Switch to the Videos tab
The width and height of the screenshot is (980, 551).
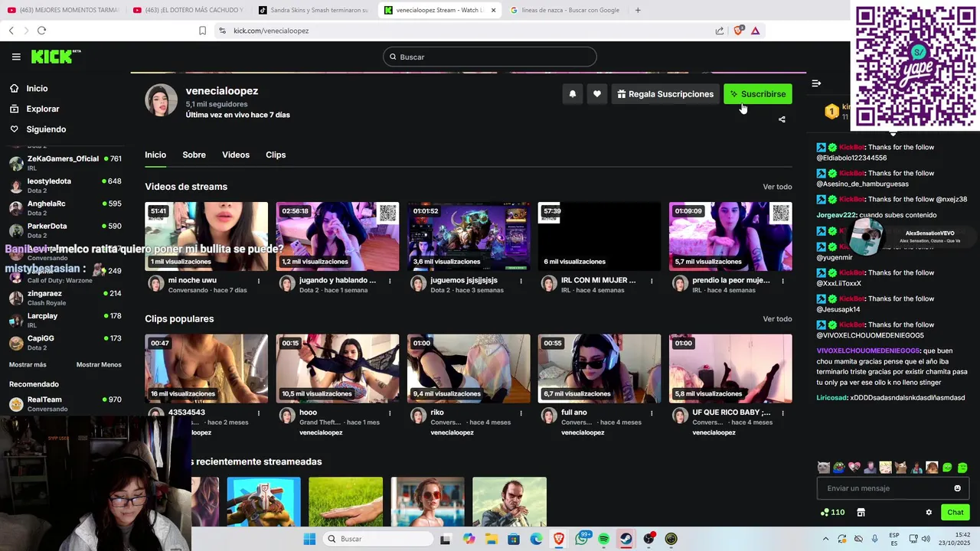pos(236,155)
